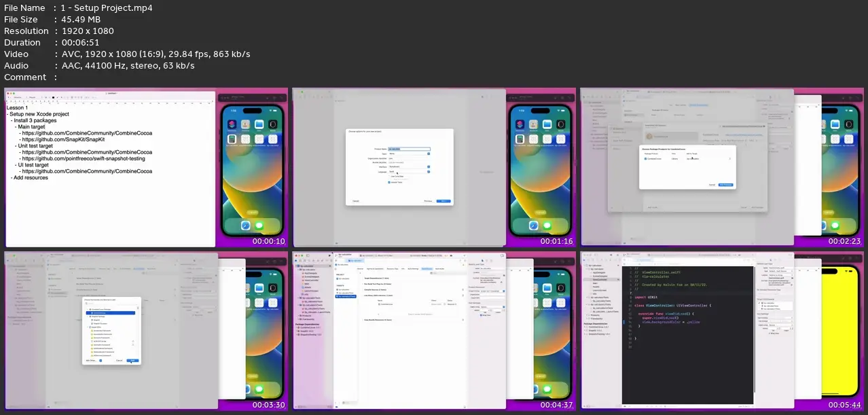Click the '1920 x 1080' resolution value
This screenshot has width=868, height=415.
87,31
